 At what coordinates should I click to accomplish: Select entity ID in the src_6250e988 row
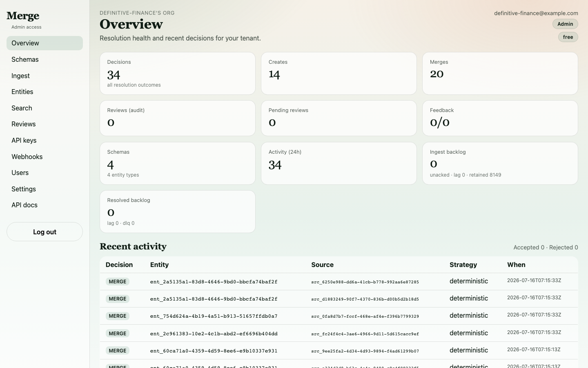(x=214, y=282)
